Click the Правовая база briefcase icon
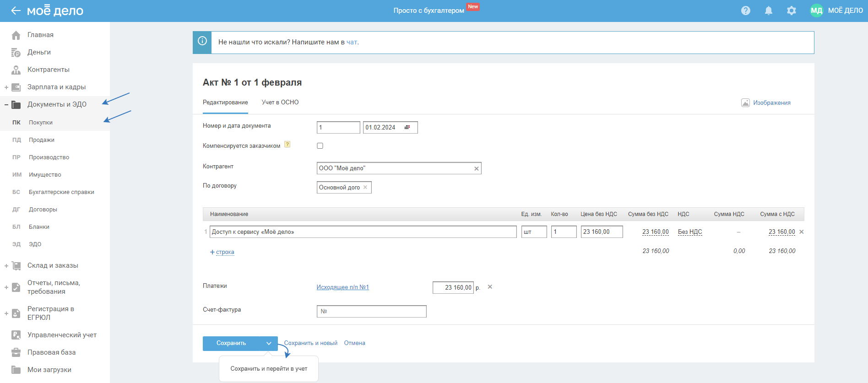Screen dimensions: 868x383 pyautogui.click(x=16, y=353)
